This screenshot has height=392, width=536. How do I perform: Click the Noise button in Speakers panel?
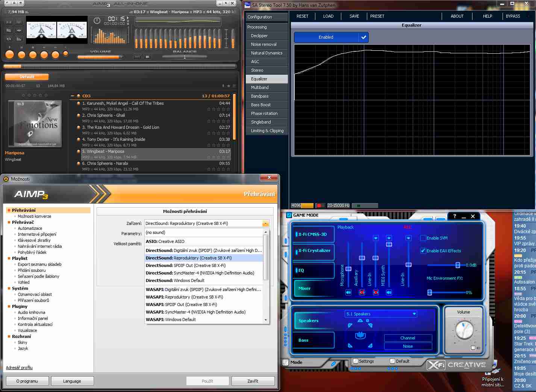point(408,346)
